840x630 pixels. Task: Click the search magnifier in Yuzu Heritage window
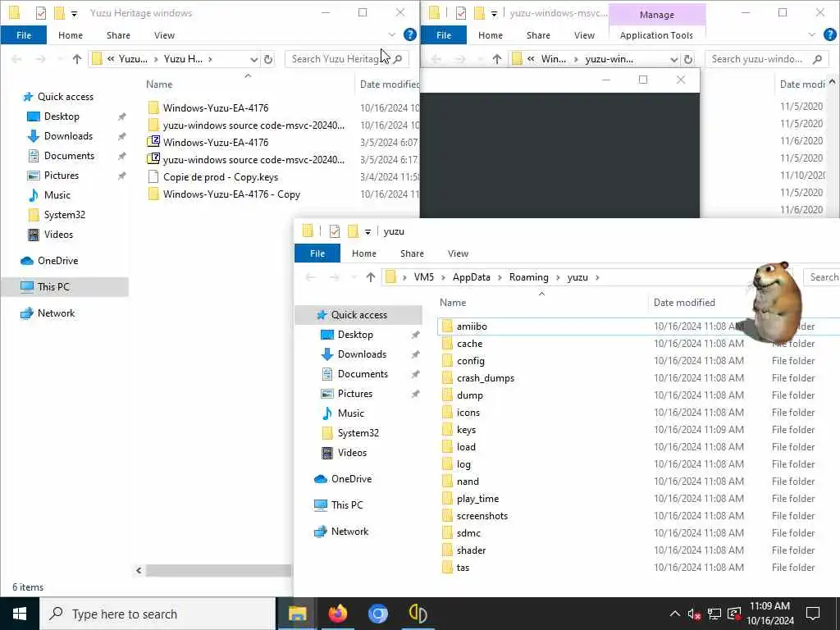(398, 59)
